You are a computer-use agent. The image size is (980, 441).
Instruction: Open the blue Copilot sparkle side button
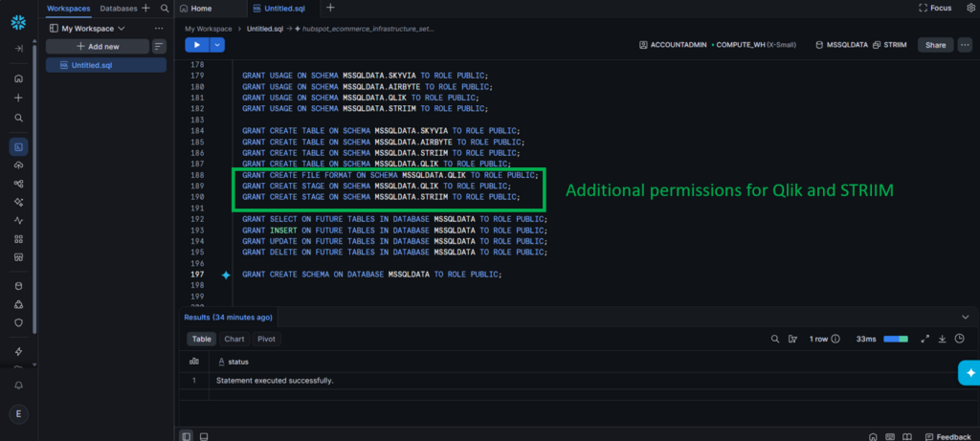pos(969,373)
